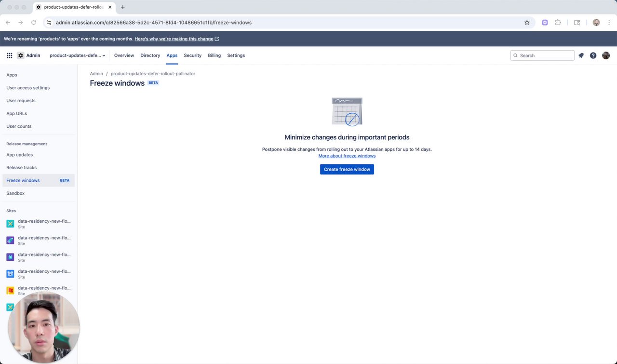Open the help question mark icon
The width and height of the screenshot is (617, 364).
(593, 55)
